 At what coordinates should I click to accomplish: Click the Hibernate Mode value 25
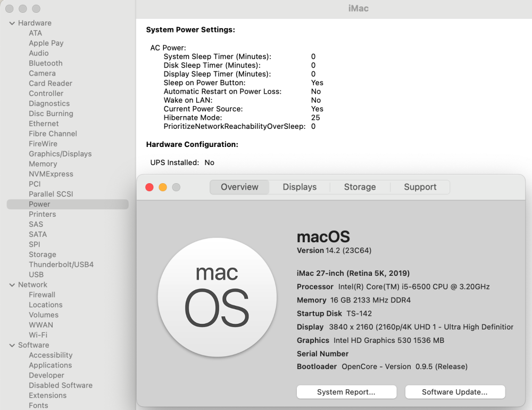[315, 118]
